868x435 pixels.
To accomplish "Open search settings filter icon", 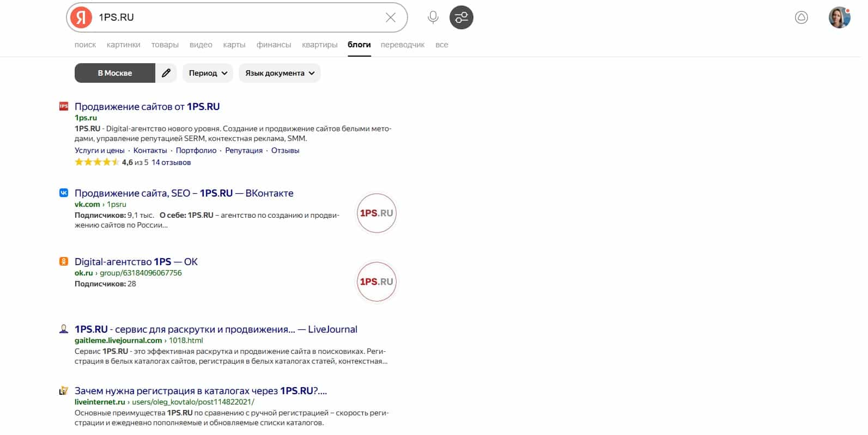I will tap(462, 17).
